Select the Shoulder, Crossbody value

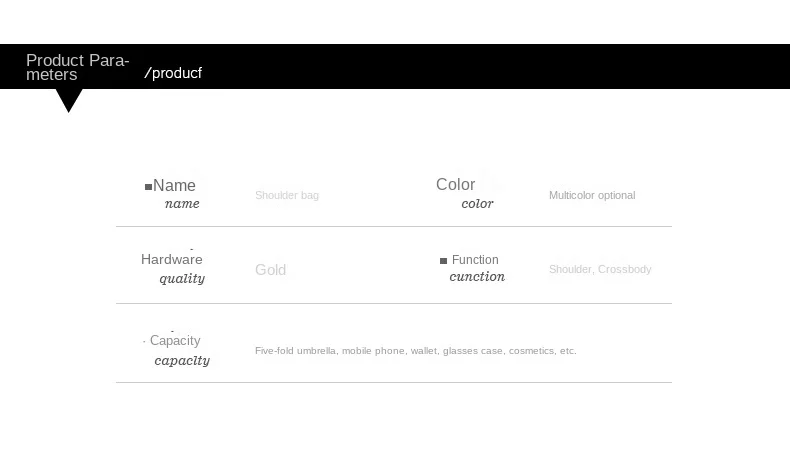(600, 270)
